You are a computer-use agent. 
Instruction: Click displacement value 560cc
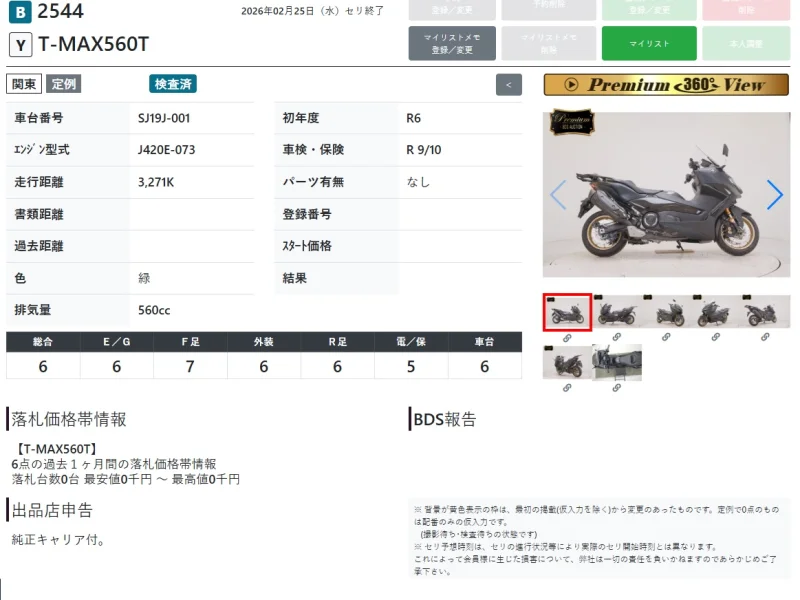(154, 310)
